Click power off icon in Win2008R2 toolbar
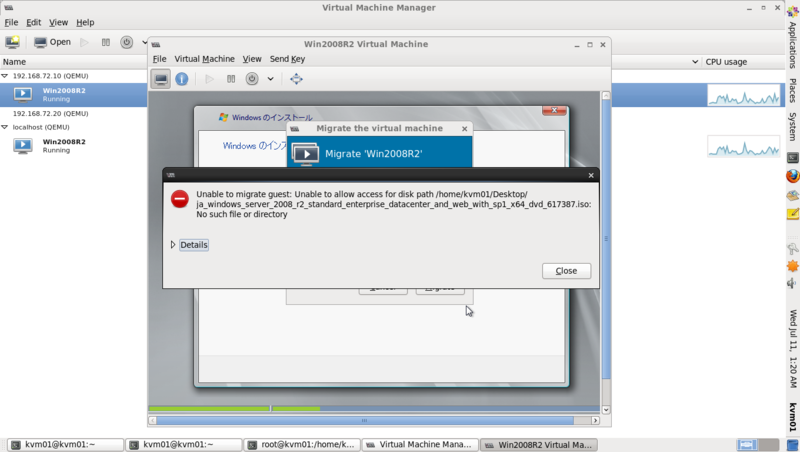Image resolution: width=800 pixels, height=452 pixels. tap(252, 79)
